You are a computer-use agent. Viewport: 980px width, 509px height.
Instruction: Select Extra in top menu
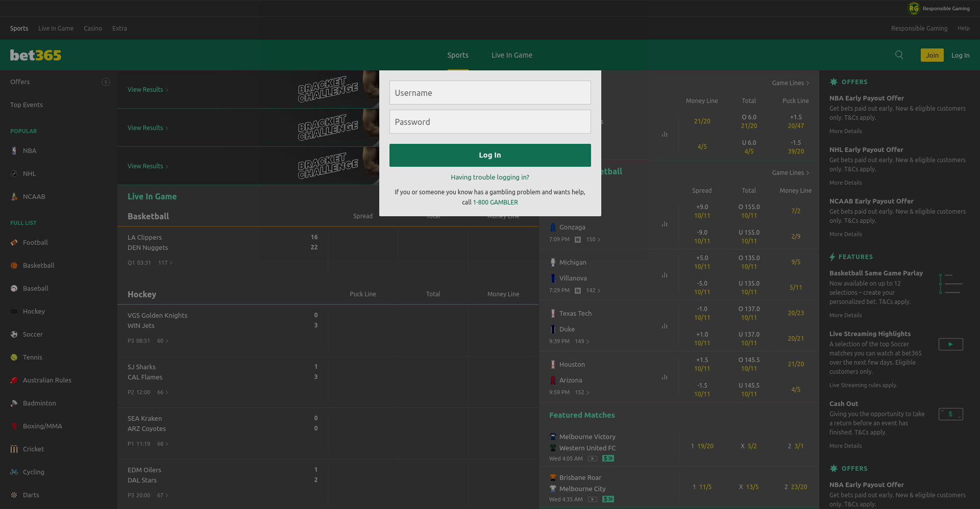click(119, 29)
